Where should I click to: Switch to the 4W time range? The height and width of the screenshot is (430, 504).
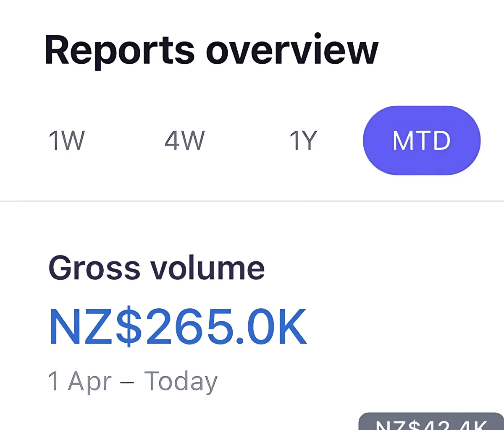point(185,141)
